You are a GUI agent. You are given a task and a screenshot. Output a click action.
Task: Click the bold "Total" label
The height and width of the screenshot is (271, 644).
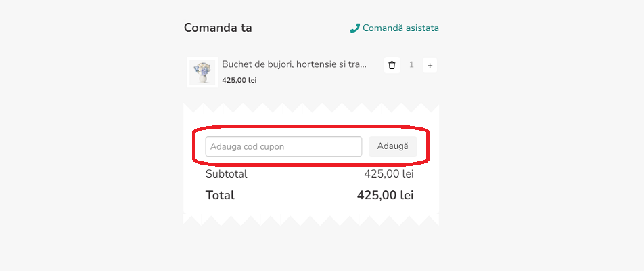tap(220, 196)
